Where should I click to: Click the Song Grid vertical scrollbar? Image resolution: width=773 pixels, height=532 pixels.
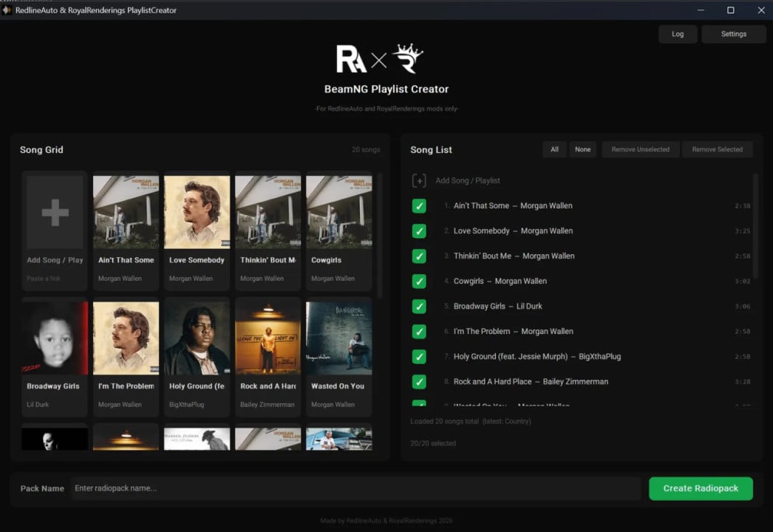tap(380, 235)
